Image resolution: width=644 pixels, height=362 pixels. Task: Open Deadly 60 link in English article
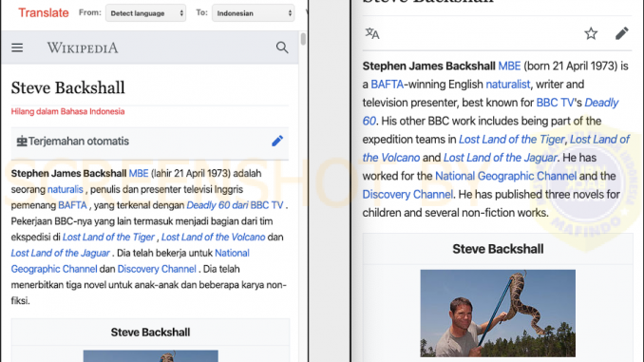coord(601,103)
